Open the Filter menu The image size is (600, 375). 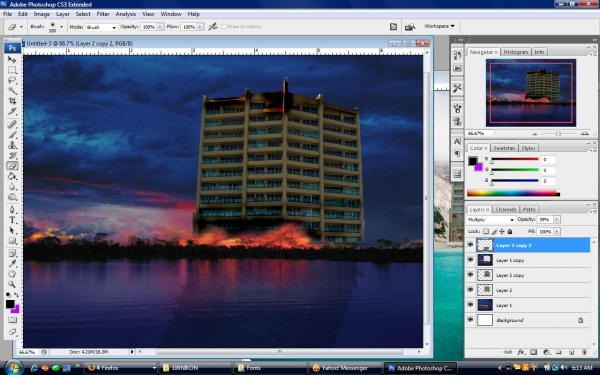(x=103, y=14)
